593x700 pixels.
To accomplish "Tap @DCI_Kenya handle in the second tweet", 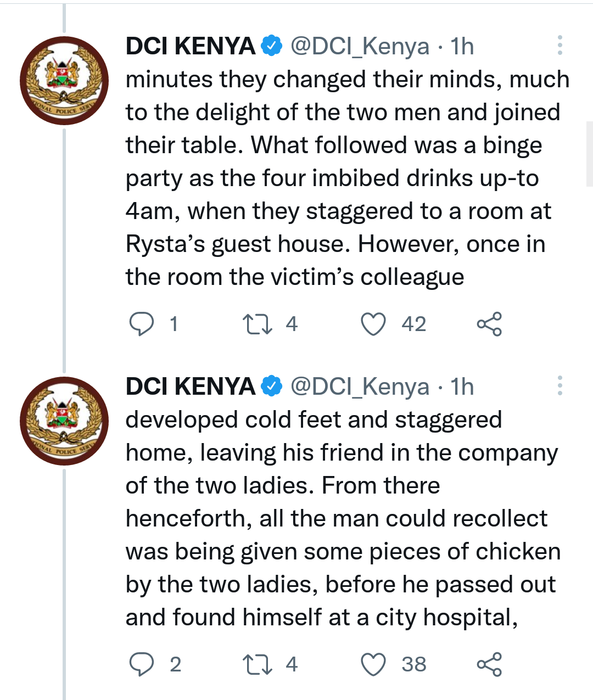I will click(x=360, y=387).
